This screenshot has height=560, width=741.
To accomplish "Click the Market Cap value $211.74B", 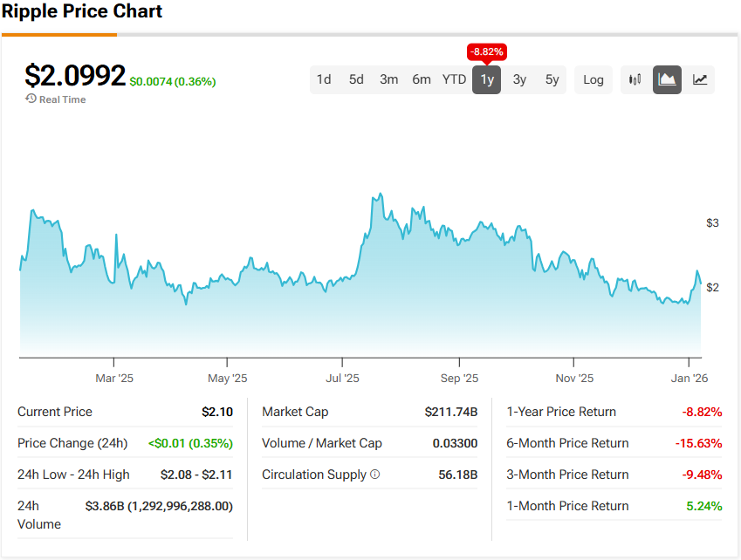I will (x=451, y=412).
